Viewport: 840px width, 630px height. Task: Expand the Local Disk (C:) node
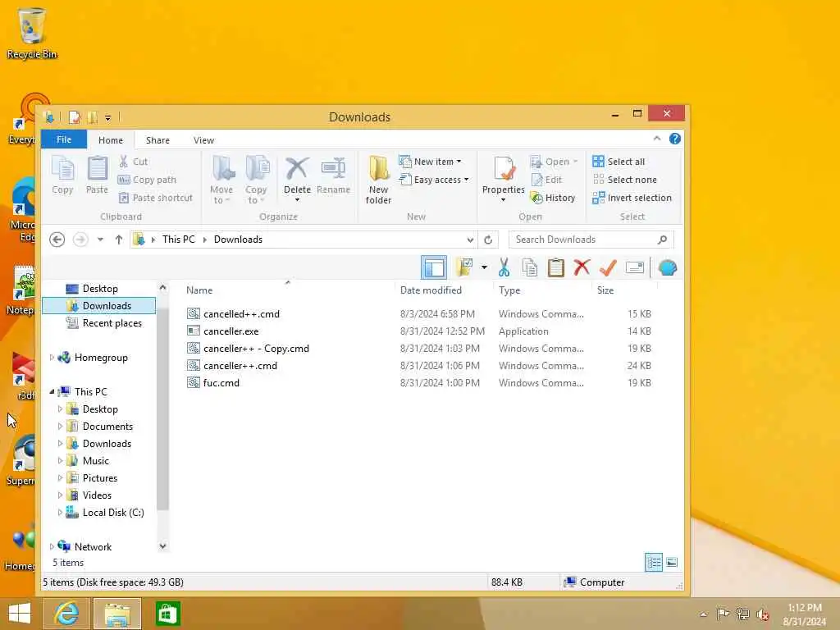60,513
